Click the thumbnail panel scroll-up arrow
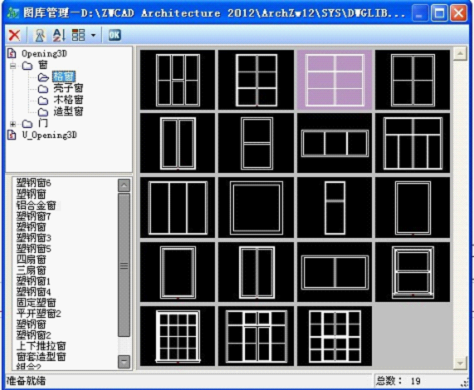Viewport: 474px width, 390px height. [460, 54]
